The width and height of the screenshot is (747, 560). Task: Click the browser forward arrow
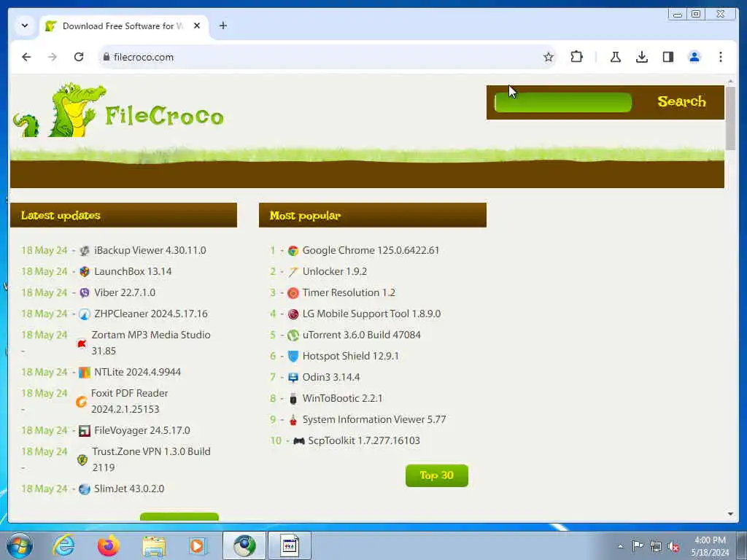click(x=53, y=57)
